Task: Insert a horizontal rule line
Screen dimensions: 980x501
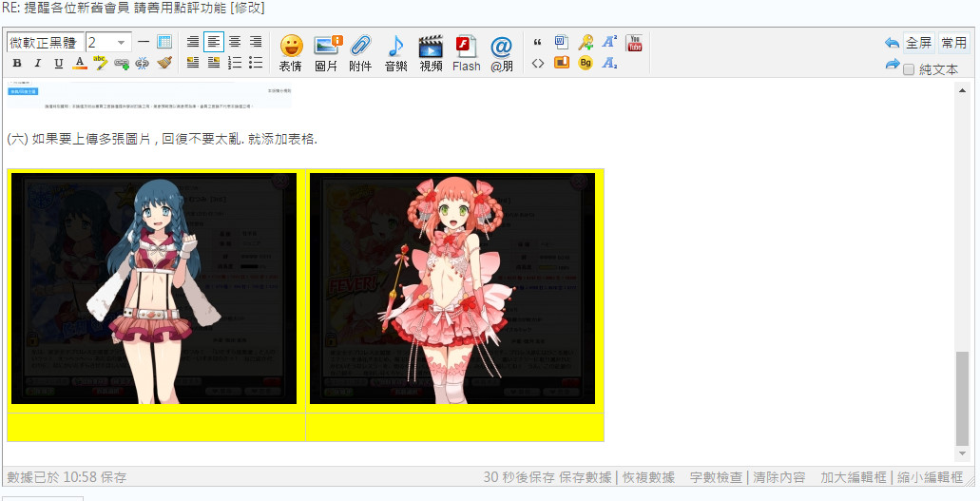Action: (144, 43)
